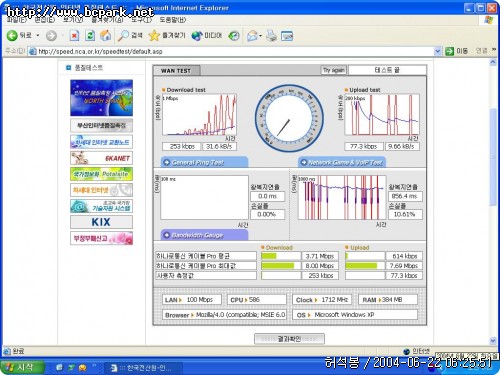Click the page vertical scrollbar down arrow
Screen dimensions: 500x375
coord(493,341)
